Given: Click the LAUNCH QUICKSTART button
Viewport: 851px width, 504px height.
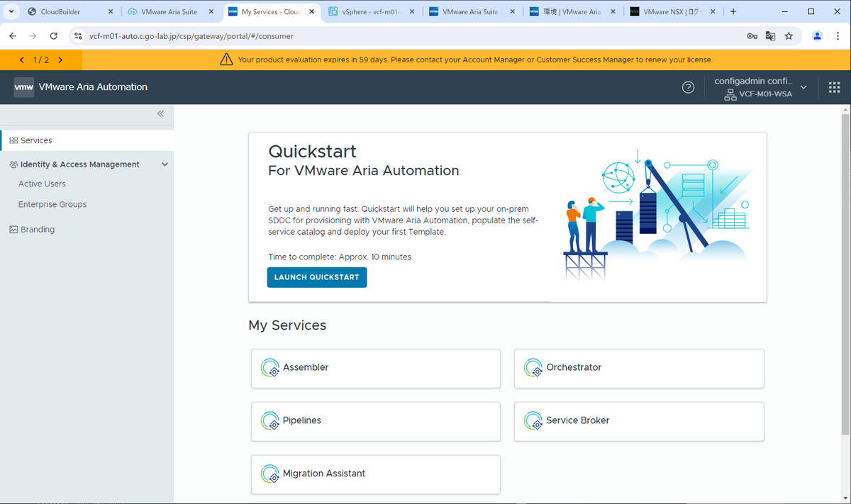Looking at the screenshot, I should tap(317, 277).
